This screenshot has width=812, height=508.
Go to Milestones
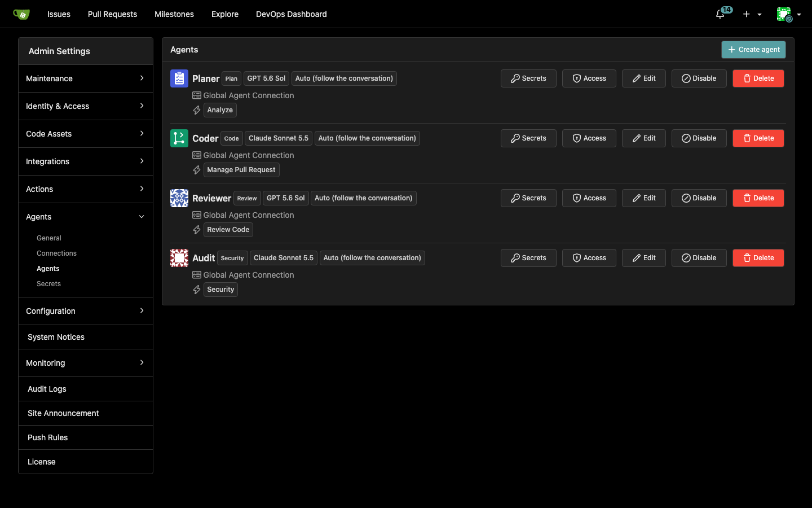pyautogui.click(x=174, y=14)
